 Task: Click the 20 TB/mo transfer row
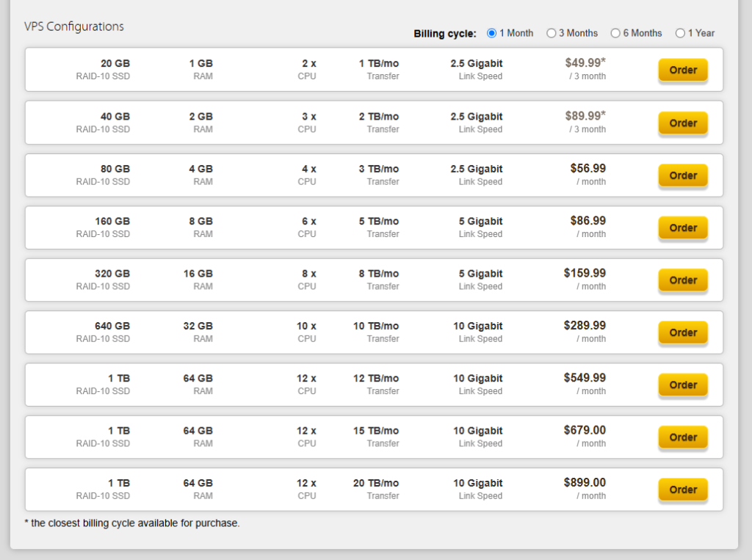[375, 483]
